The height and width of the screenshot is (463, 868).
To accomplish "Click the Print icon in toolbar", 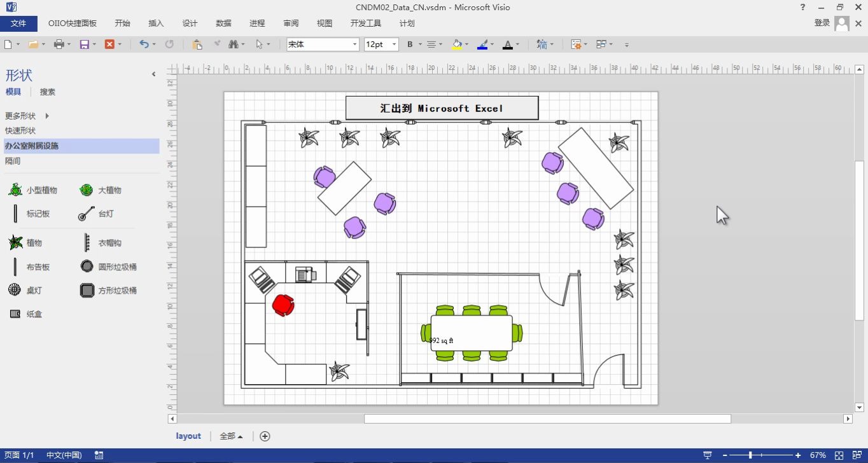I will pyautogui.click(x=59, y=45).
